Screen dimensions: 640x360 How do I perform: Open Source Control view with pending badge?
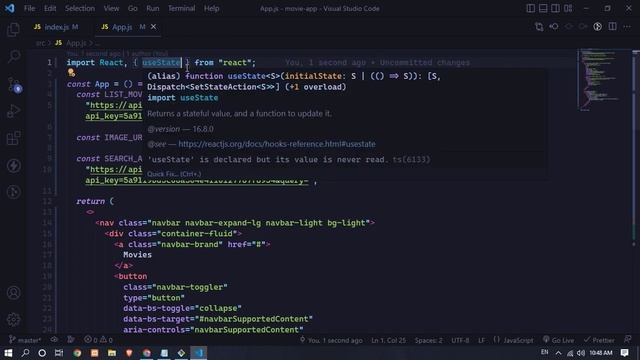13,84
